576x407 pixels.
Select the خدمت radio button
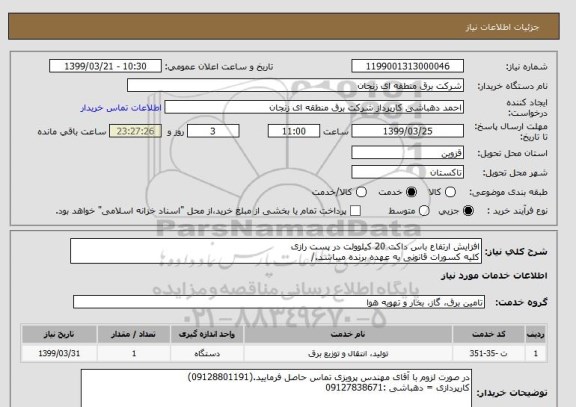click(411, 192)
